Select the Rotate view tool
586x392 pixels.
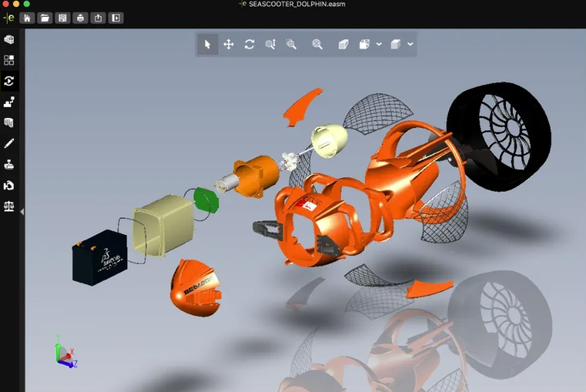(x=249, y=45)
